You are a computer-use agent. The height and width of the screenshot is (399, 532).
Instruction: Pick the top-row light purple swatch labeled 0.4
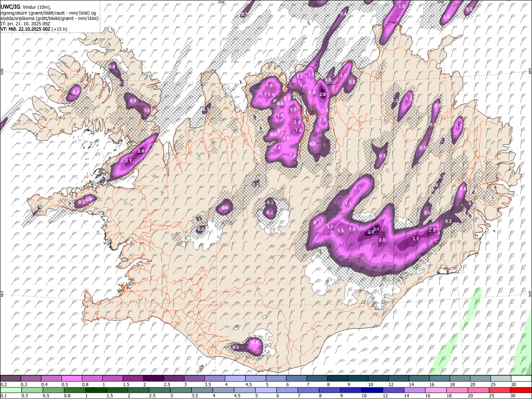click(x=51, y=379)
